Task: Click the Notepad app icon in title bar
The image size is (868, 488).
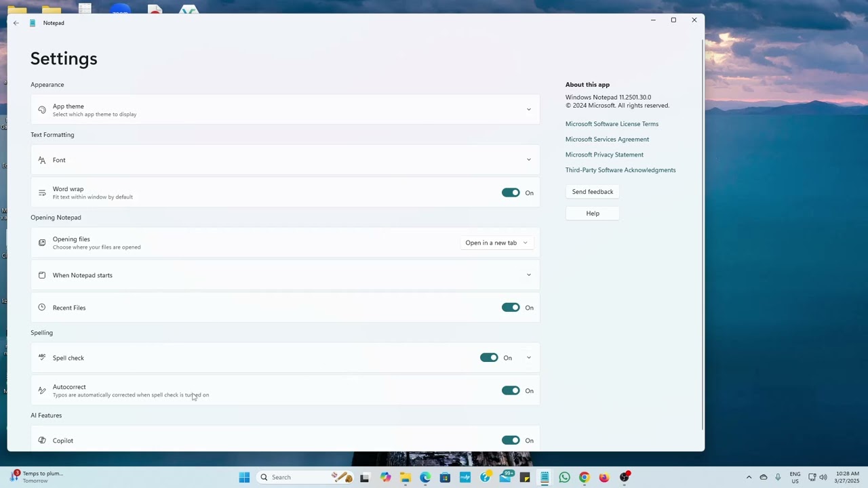Action: click(32, 23)
